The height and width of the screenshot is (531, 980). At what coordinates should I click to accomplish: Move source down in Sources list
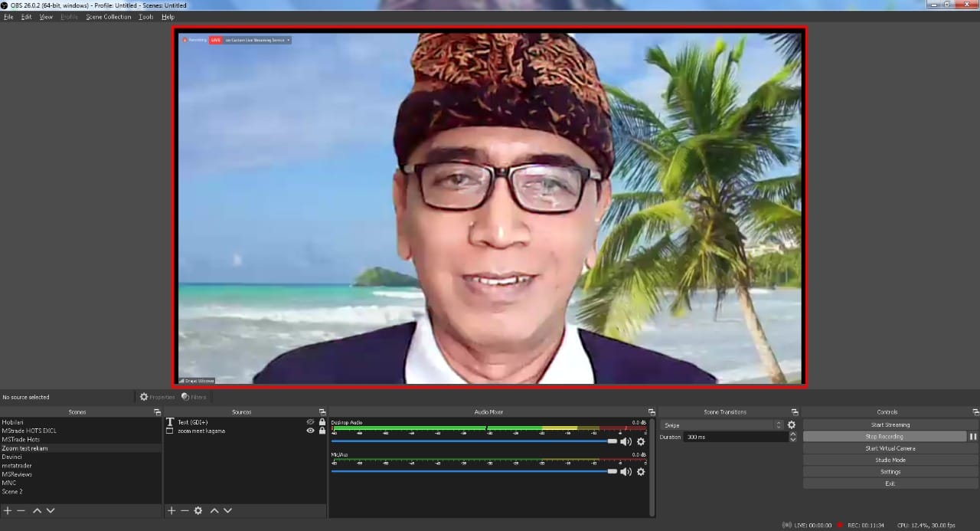(x=227, y=510)
